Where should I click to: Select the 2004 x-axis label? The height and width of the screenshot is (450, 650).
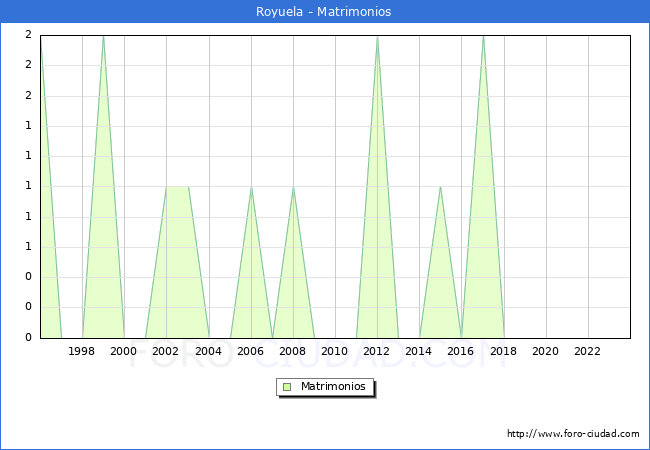click(208, 351)
